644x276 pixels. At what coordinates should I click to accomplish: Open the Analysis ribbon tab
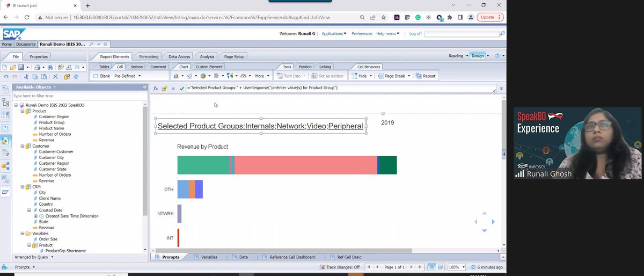(207, 56)
